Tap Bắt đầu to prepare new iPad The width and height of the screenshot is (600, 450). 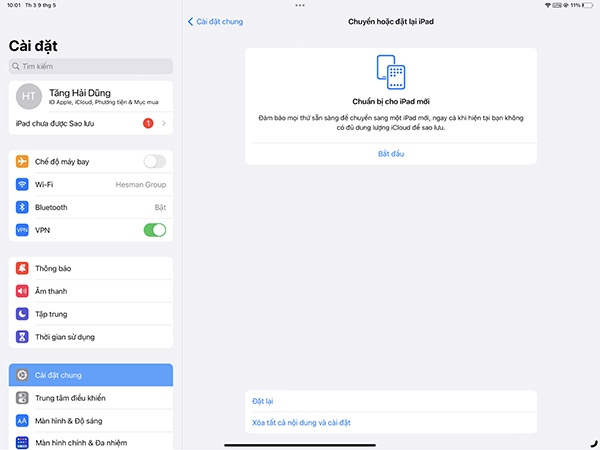(x=391, y=153)
